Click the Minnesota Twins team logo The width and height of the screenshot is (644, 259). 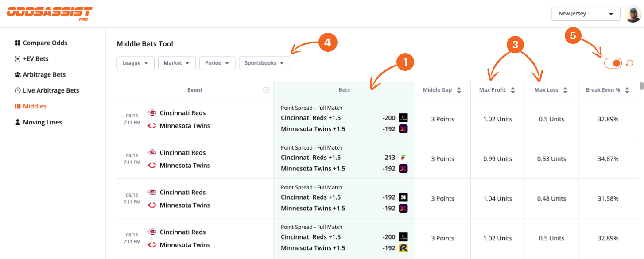click(152, 126)
